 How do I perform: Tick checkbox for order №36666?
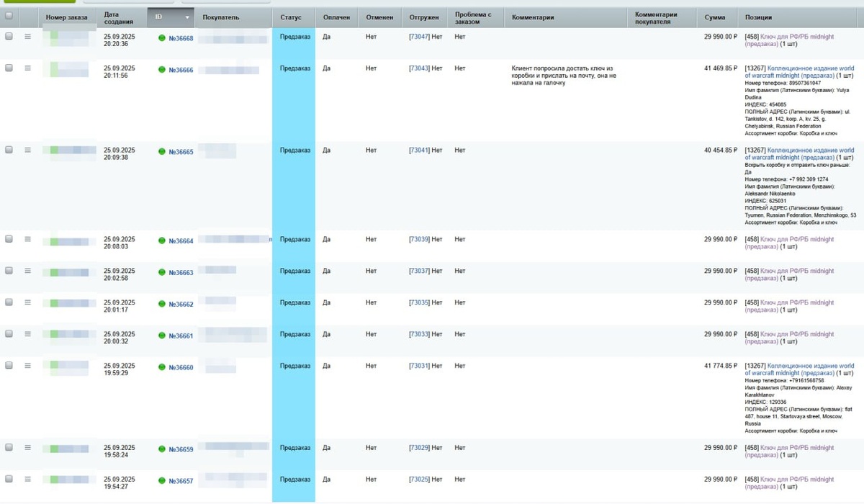coord(9,68)
